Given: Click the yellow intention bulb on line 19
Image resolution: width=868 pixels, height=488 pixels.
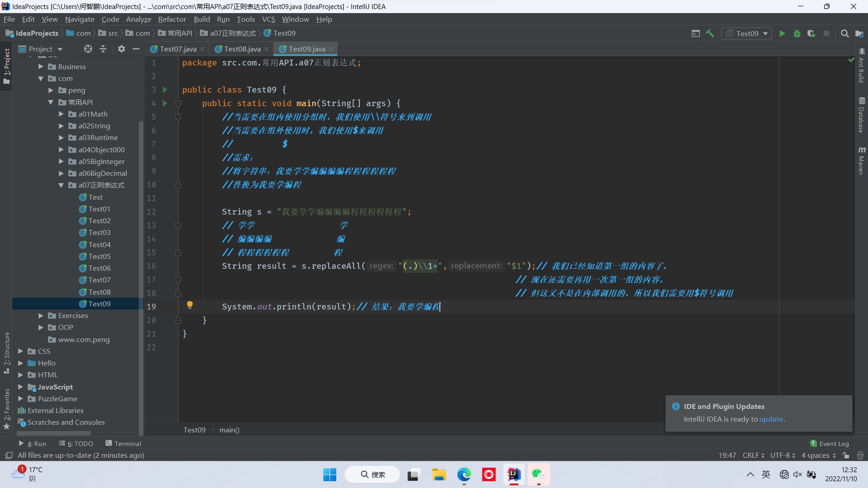Looking at the screenshot, I should point(190,305).
